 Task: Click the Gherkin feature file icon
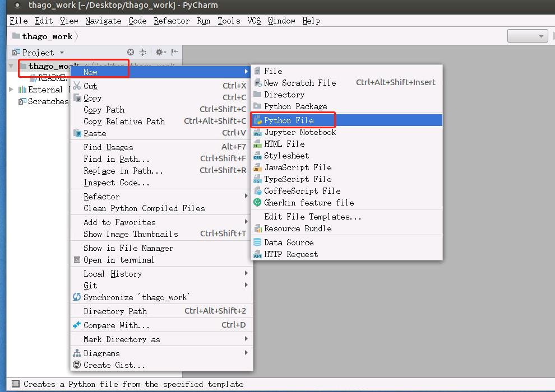(x=258, y=203)
